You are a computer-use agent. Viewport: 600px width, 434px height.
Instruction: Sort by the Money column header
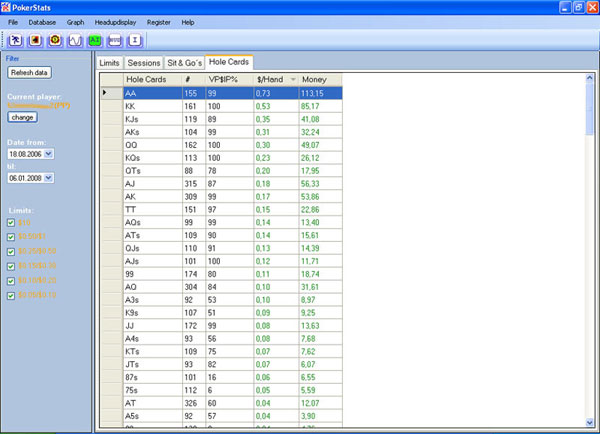[320, 80]
